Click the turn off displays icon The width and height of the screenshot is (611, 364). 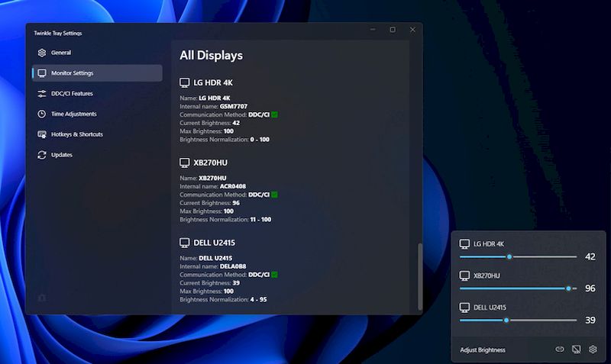tap(576, 350)
